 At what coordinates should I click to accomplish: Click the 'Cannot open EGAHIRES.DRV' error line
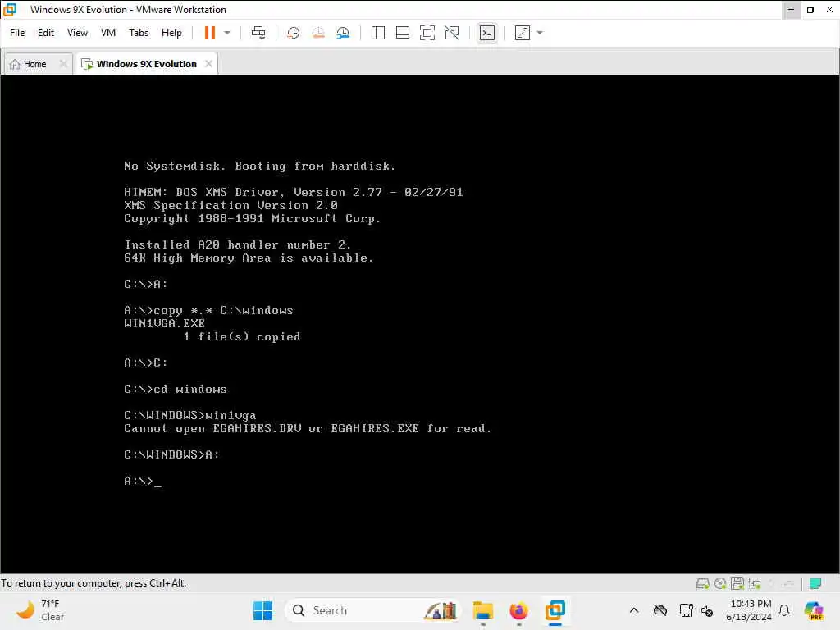pos(308,428)
